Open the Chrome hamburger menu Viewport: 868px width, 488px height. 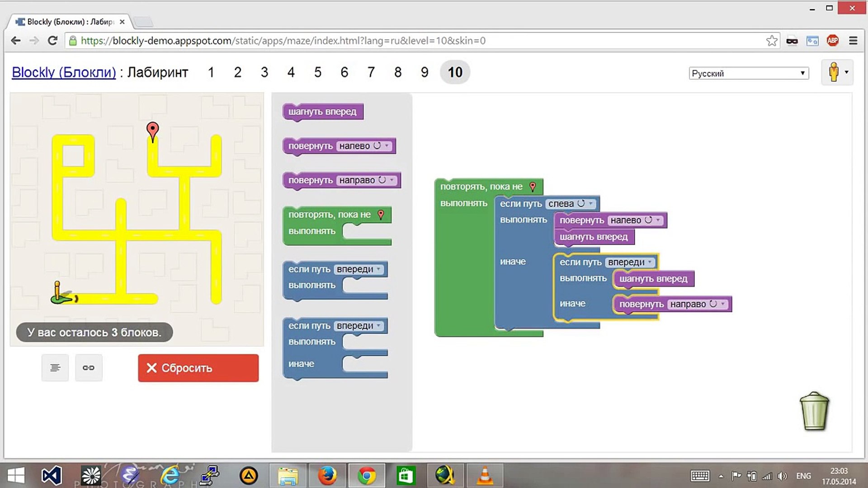853,41
